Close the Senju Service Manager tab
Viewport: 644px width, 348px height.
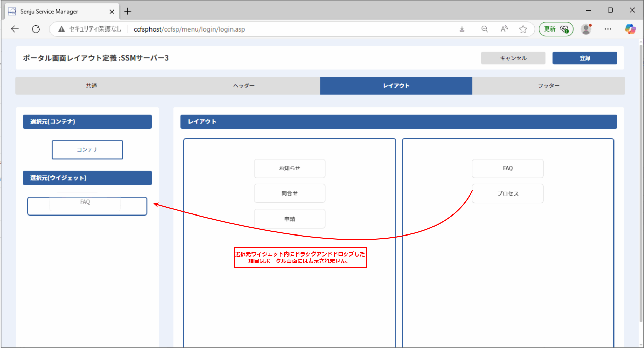tap(112, 12)
